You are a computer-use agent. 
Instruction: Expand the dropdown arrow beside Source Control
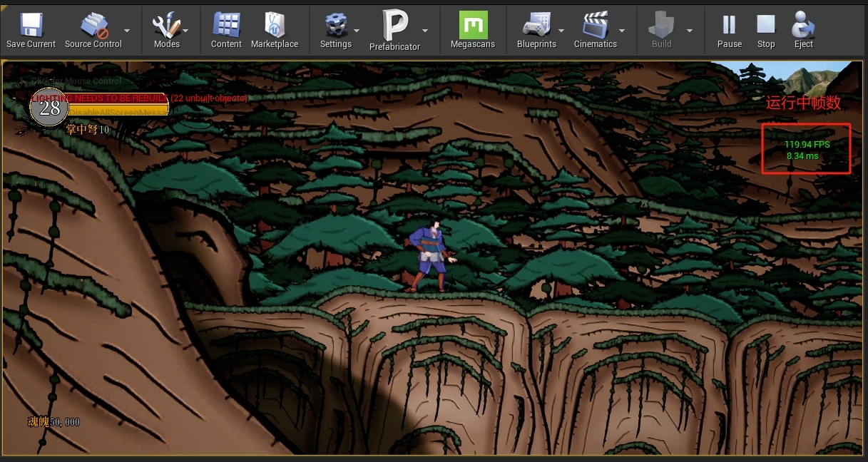(x=127, y=31)
